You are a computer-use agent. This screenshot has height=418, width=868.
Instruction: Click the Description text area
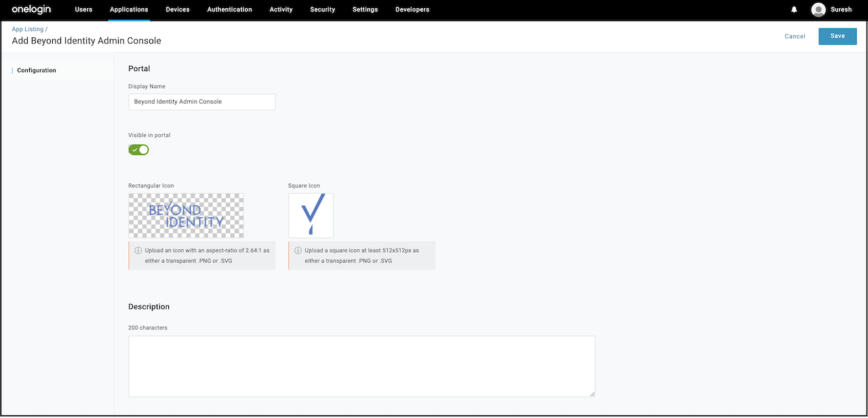(361, 366)
